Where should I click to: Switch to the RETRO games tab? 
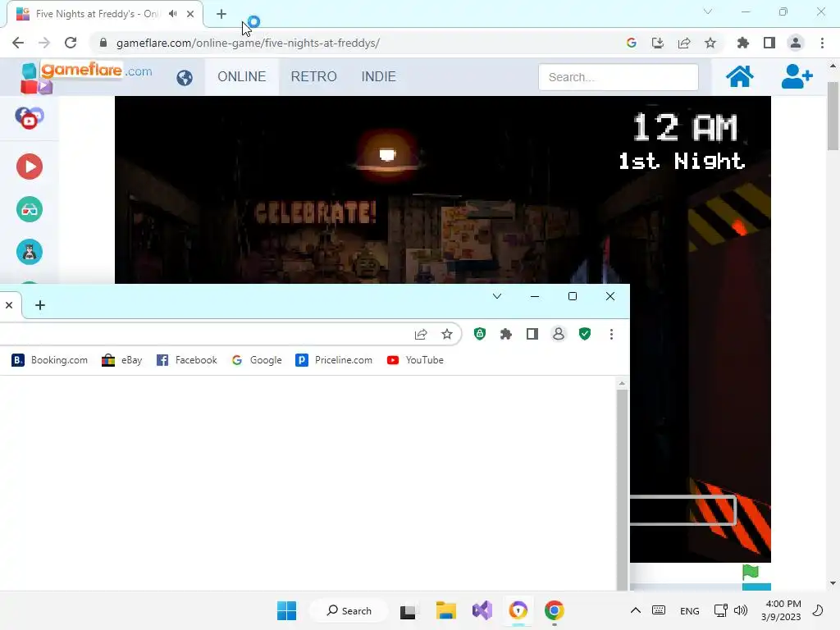[314, 76]
